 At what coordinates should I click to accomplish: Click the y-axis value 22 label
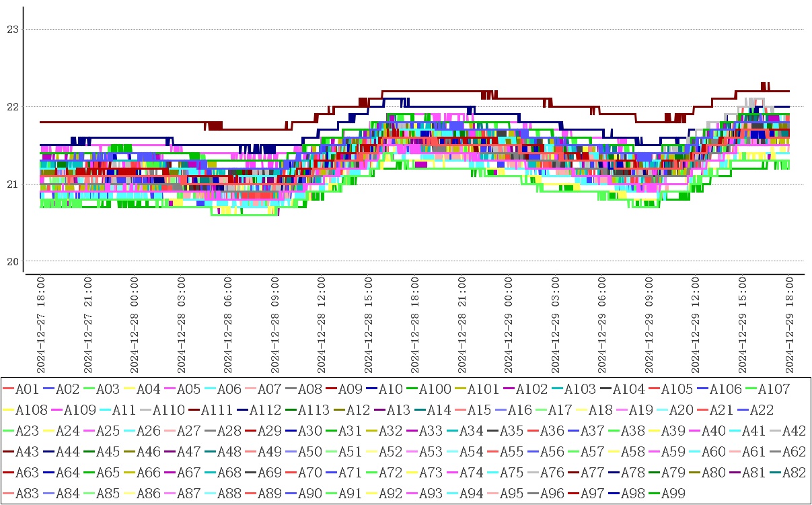click(x=11, y=106)
